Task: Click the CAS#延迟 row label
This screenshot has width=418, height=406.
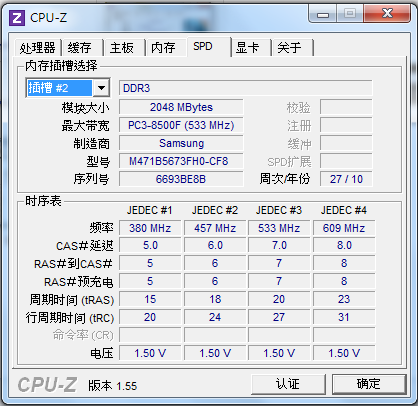Action: [x=85, y=246]
